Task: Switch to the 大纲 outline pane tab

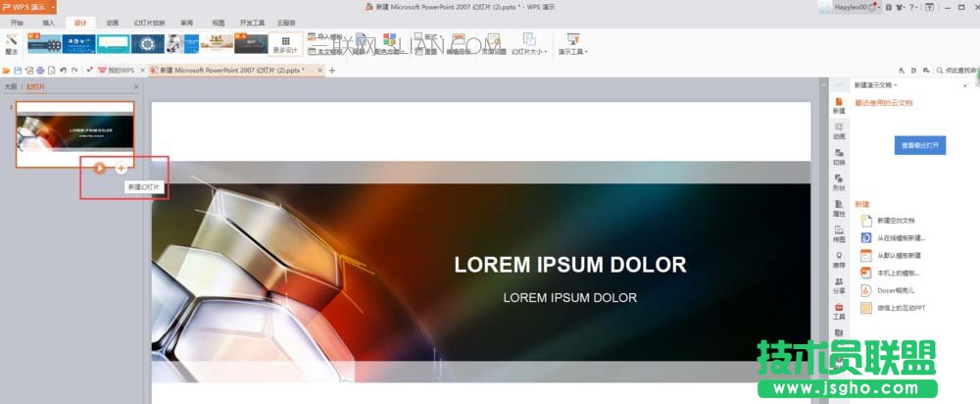Action: pos(10,87)
